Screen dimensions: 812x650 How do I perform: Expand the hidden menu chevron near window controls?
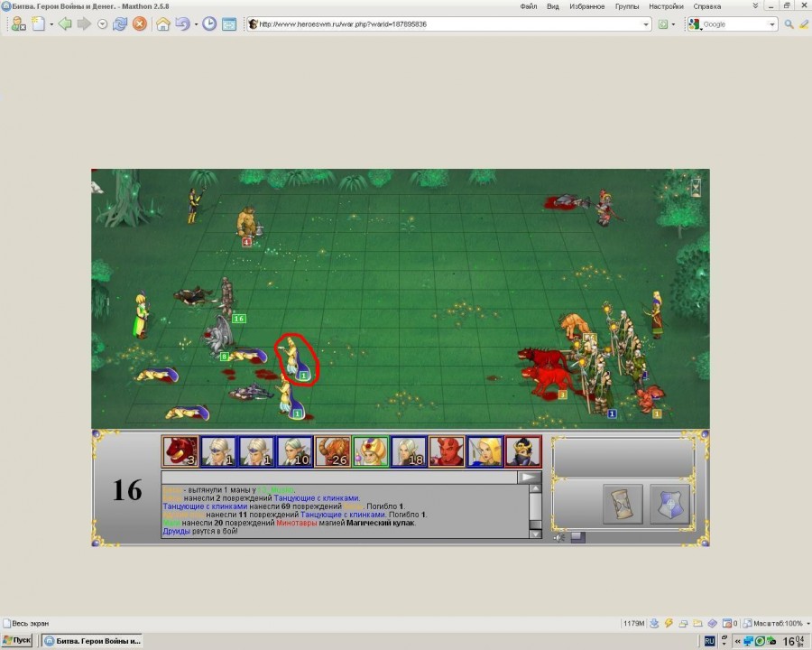tap(755, 5)
